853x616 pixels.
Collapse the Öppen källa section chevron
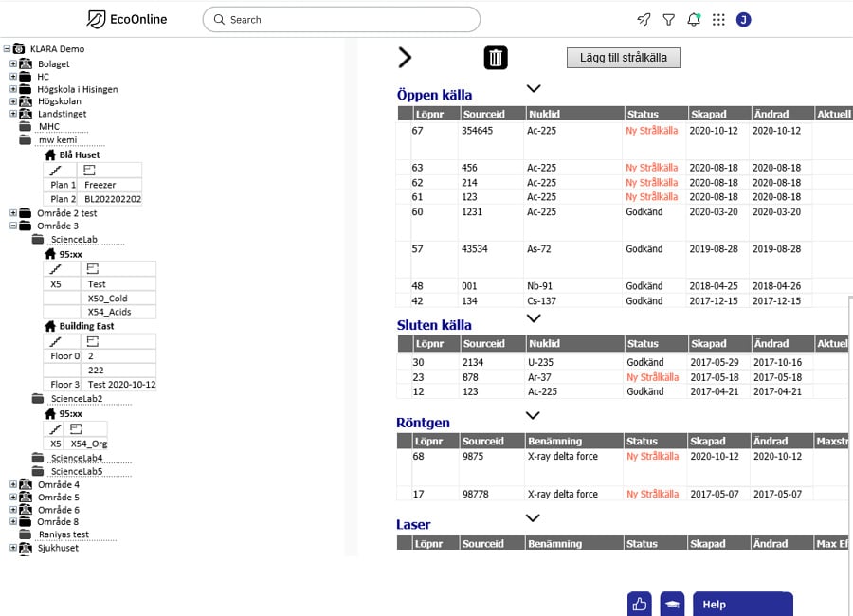click(x=534, y=88)
